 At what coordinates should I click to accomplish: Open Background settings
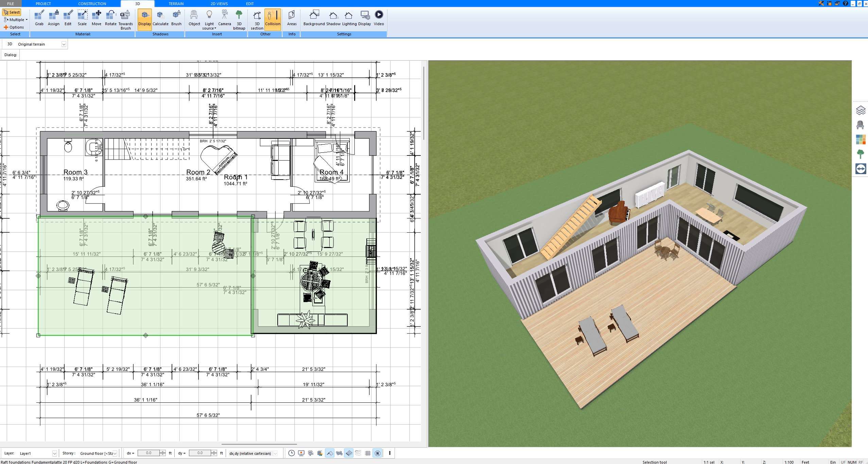point(314,18)
